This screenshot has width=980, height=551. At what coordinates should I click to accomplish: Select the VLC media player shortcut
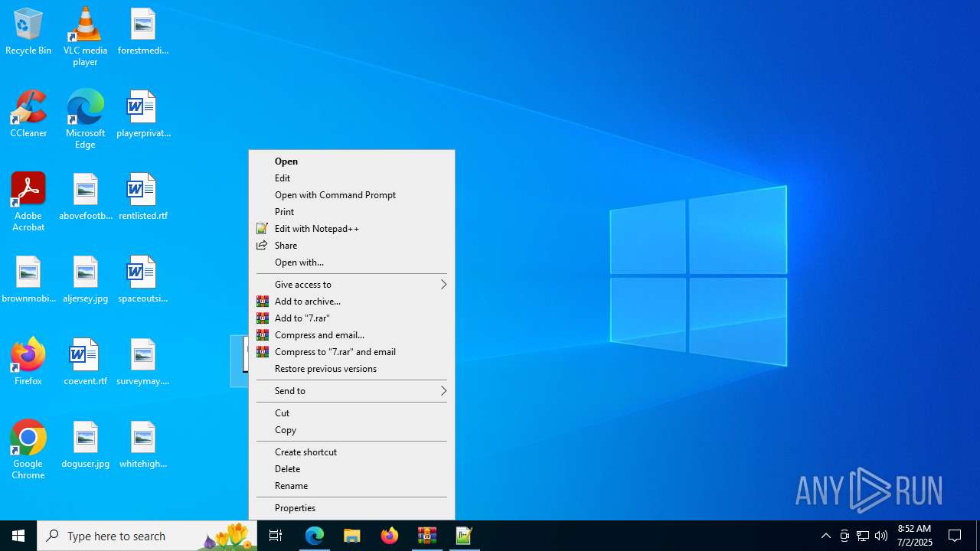(85, 37)
